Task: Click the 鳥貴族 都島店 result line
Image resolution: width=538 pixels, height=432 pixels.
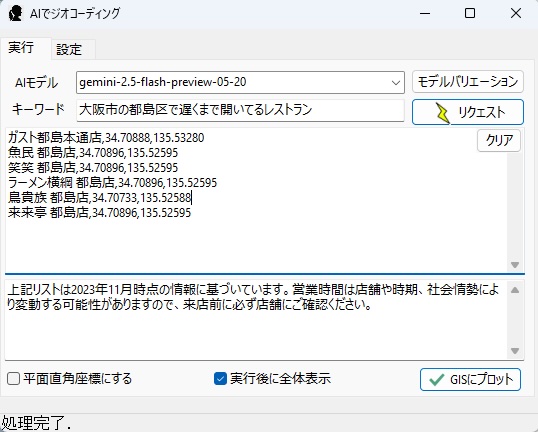Action: [100, 198]
